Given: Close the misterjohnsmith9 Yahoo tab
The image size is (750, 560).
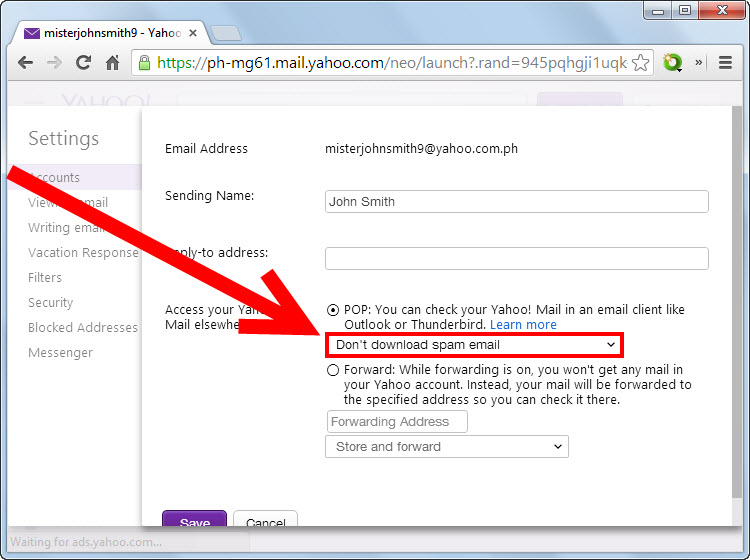Looking at the screenshot, I should pos(193,33).
